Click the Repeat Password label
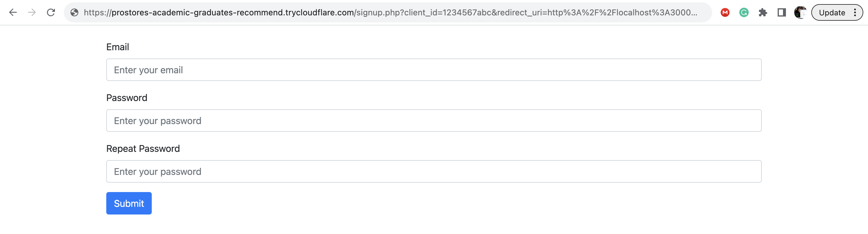The image size is (868, 234). pyautogui.click(x=143, y=149)
